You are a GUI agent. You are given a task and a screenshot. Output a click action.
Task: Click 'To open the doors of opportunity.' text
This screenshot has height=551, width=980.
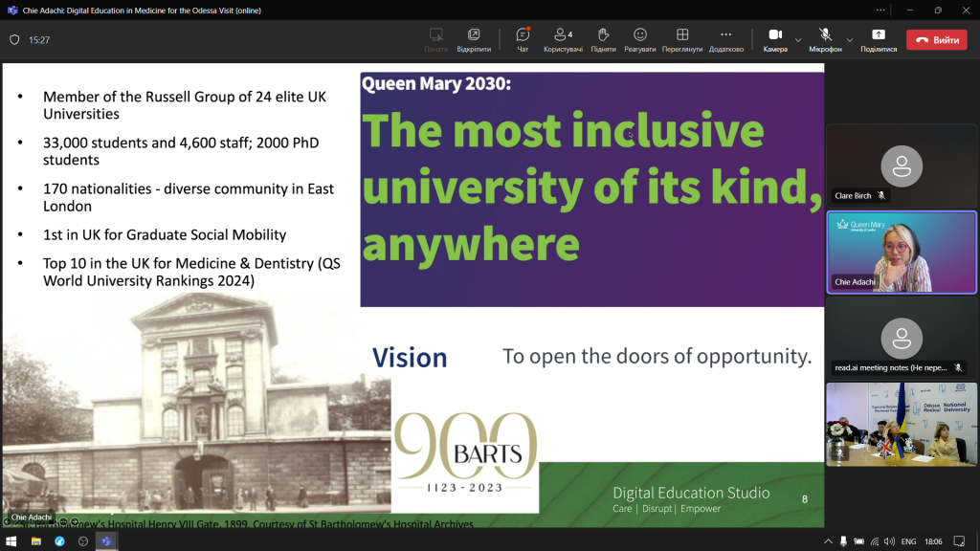tap(657, 356)
